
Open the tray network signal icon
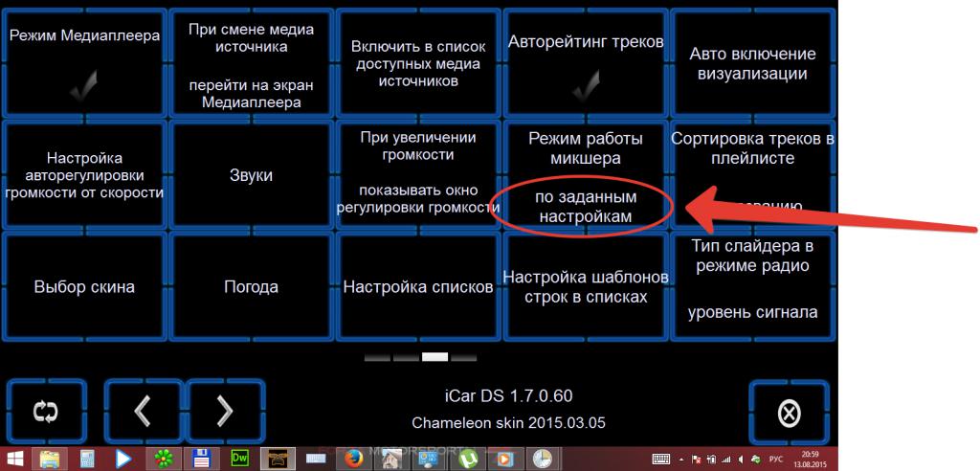point(725,460)
